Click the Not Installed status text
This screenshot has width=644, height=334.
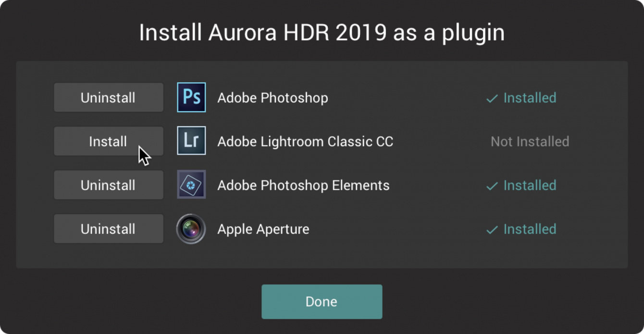pyautogui.click(x=530, y=141)
